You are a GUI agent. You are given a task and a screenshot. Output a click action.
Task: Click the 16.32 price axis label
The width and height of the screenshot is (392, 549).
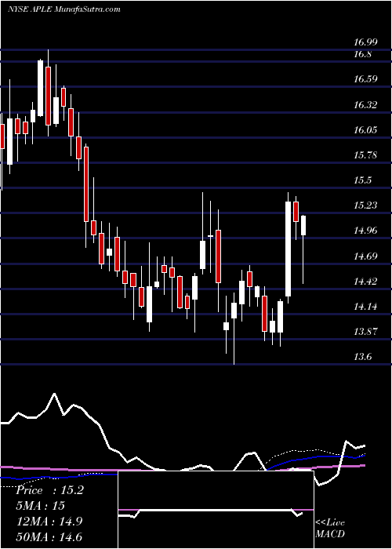point(365,104)
